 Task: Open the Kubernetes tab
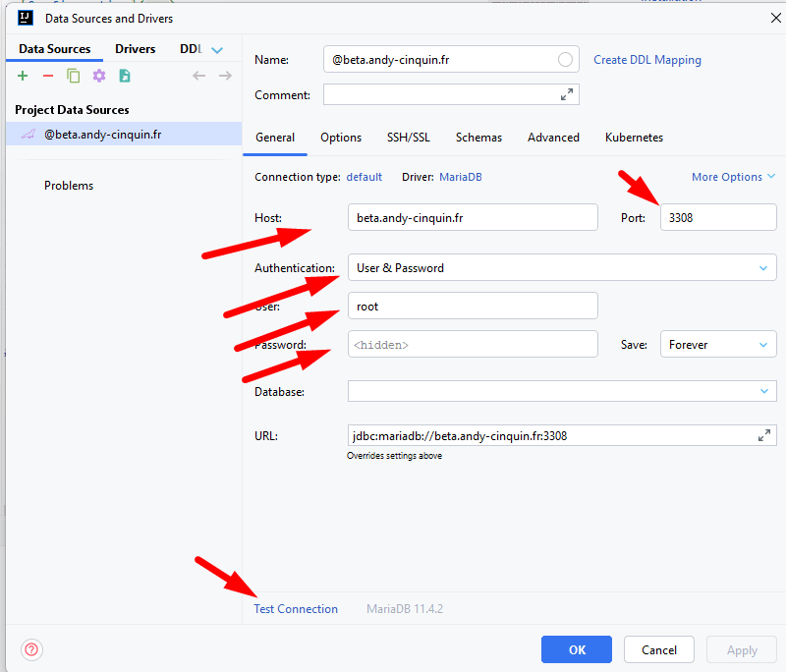[634, 138]
